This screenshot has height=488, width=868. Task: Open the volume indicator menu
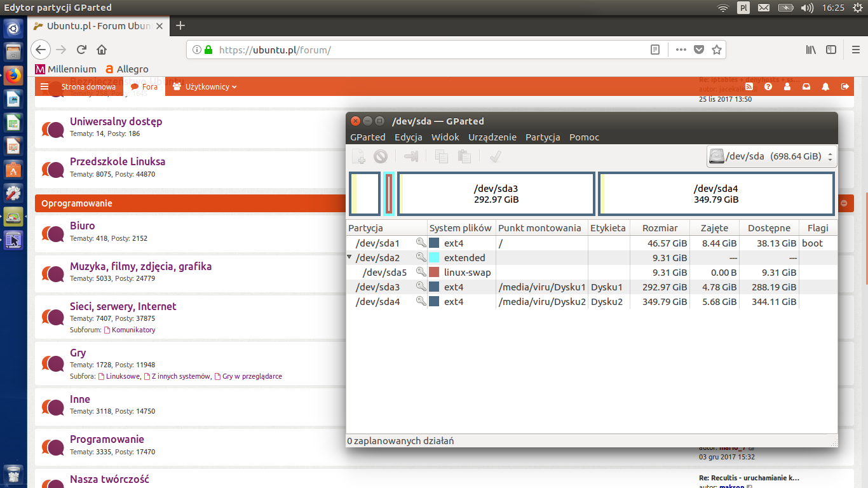(x=808, y=8)
